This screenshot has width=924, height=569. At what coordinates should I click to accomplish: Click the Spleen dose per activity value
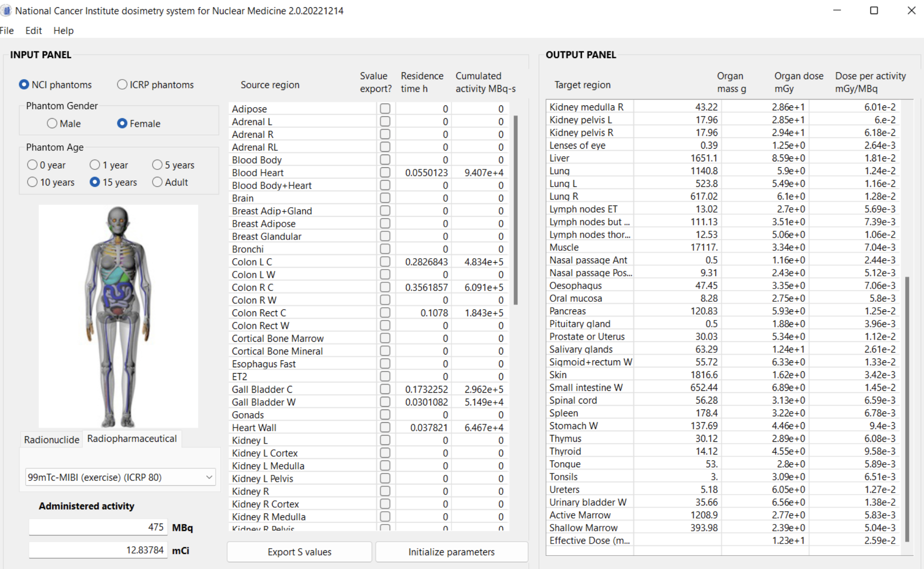[x=880, y=413]
